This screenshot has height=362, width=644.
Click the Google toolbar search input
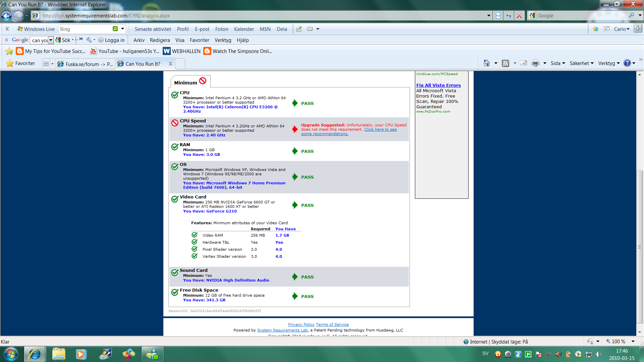(40, 40)
